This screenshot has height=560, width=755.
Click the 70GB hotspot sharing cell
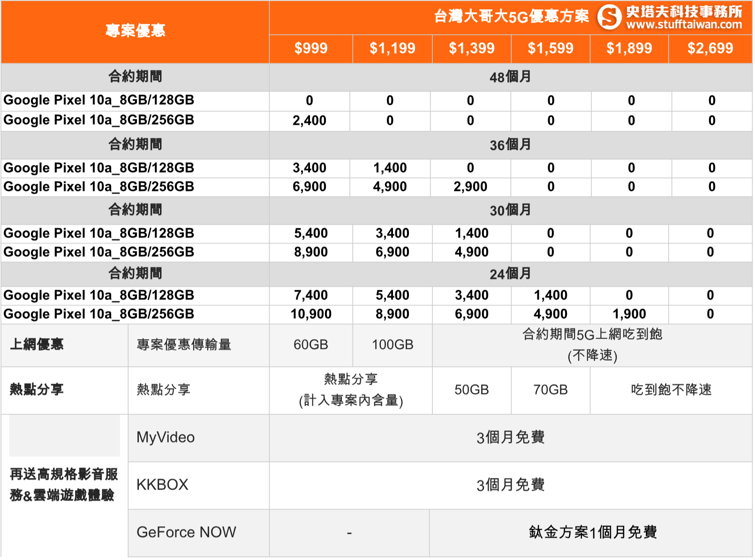coord(551,390)
